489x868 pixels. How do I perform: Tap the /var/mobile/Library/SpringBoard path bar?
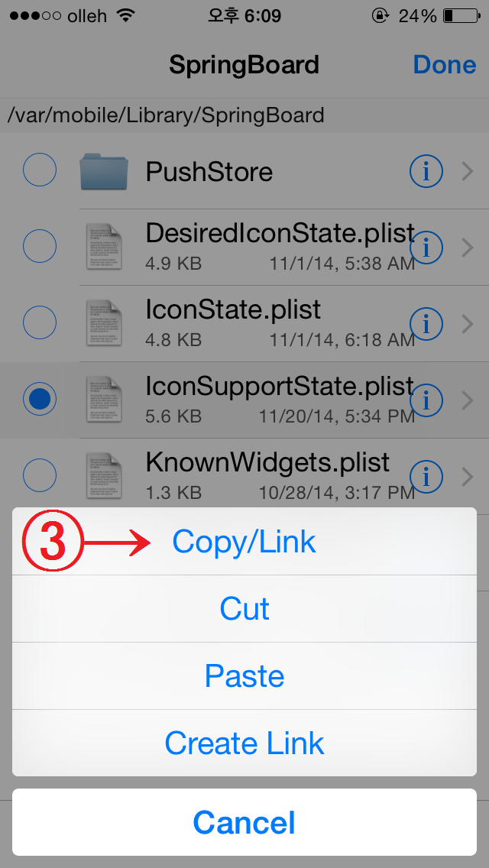(244, 115)
